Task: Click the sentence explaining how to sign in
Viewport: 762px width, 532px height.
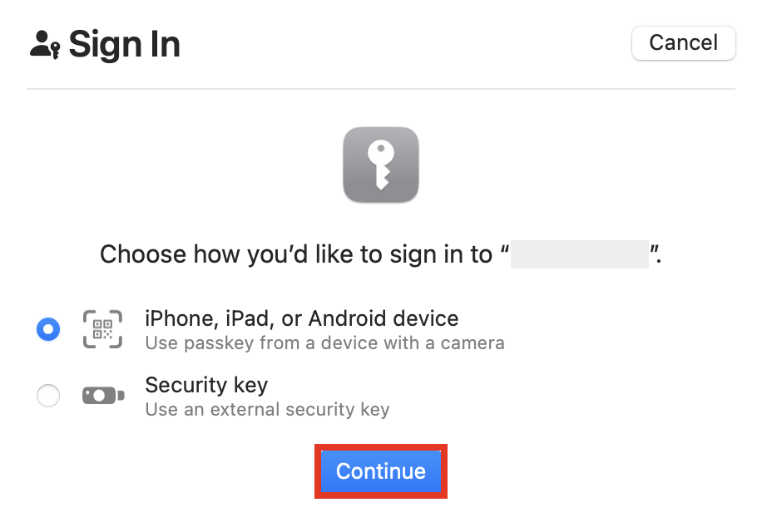Action: pos(380,254)
